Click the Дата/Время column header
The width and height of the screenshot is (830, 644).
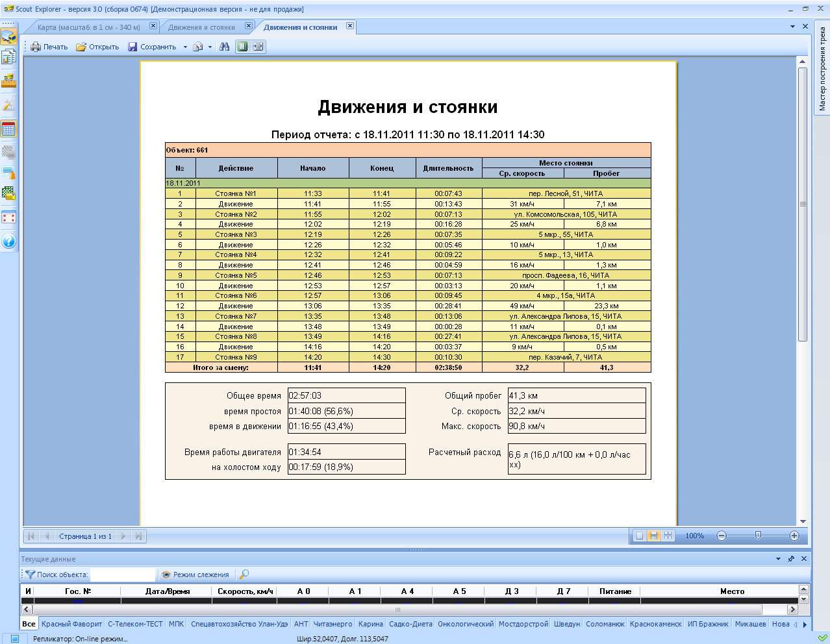[168, 591]
